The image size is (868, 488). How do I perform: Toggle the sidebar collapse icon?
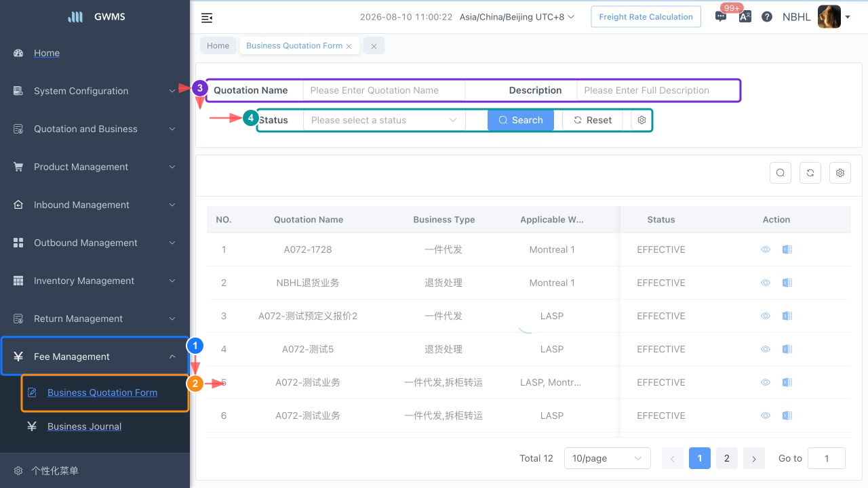pyautogui.click(x=207, y=18)
